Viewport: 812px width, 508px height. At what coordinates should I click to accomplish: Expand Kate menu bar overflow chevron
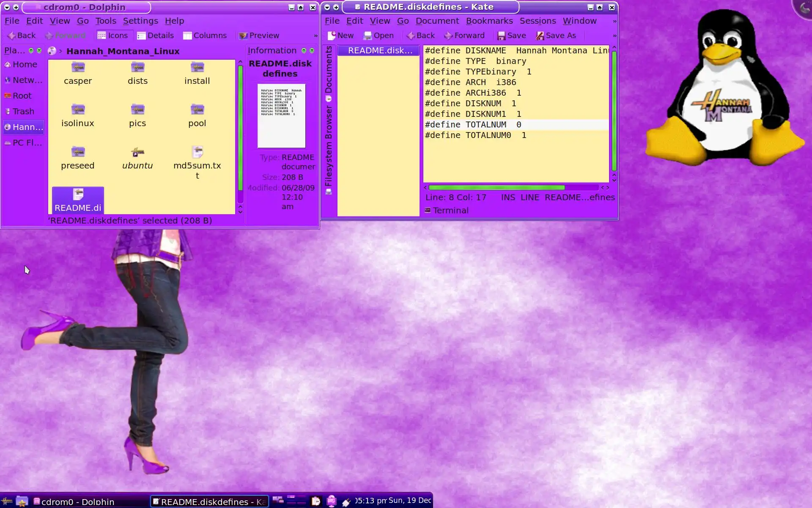click(614, 21)
